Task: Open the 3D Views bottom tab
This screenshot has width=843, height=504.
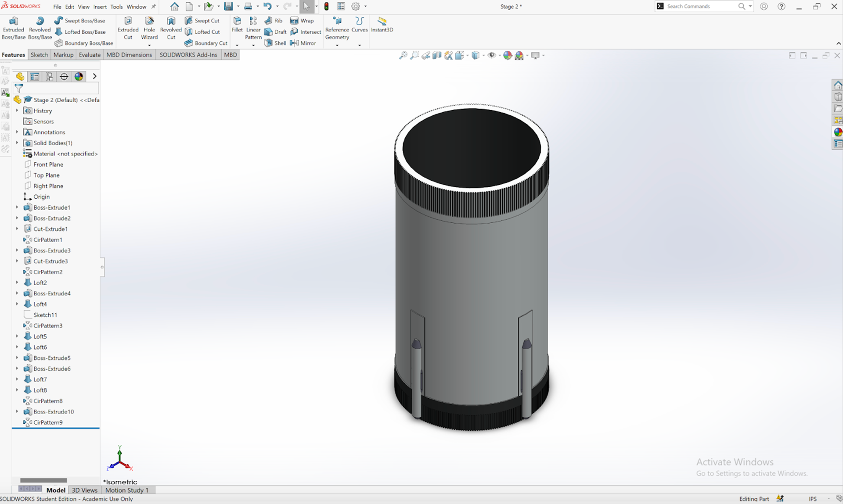Action: coord(84,490)
